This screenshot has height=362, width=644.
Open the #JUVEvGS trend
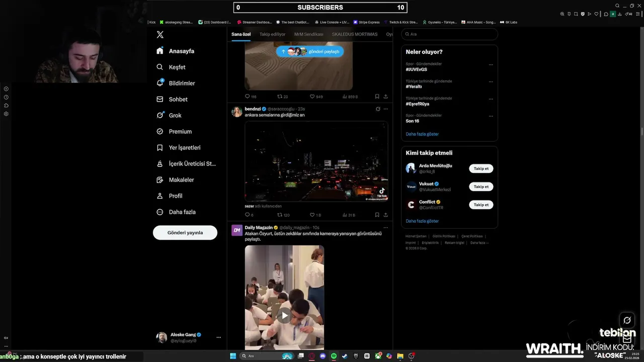point(417,69)
